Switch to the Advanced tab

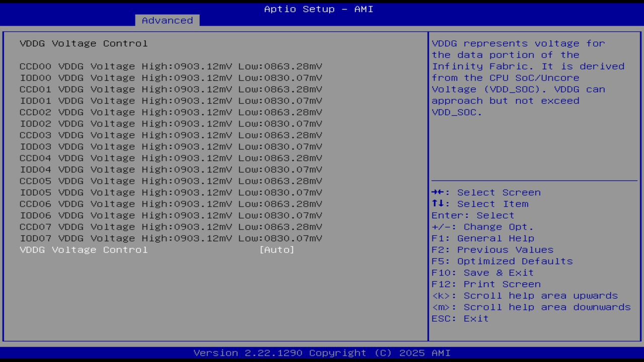coord(167,20)
